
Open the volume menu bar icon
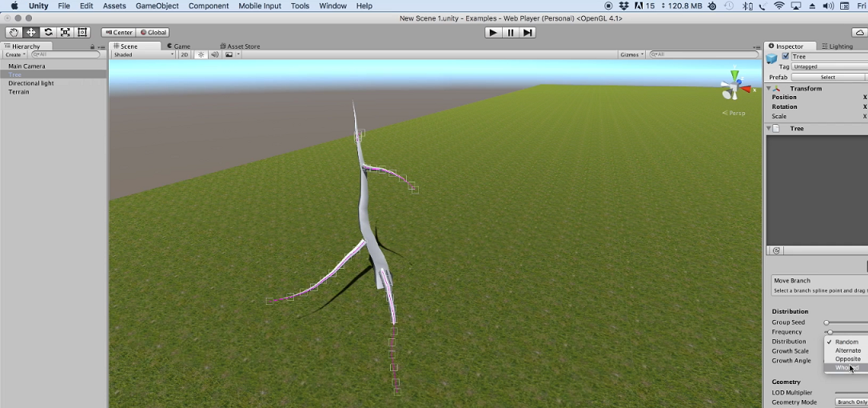tap(829, 6)
